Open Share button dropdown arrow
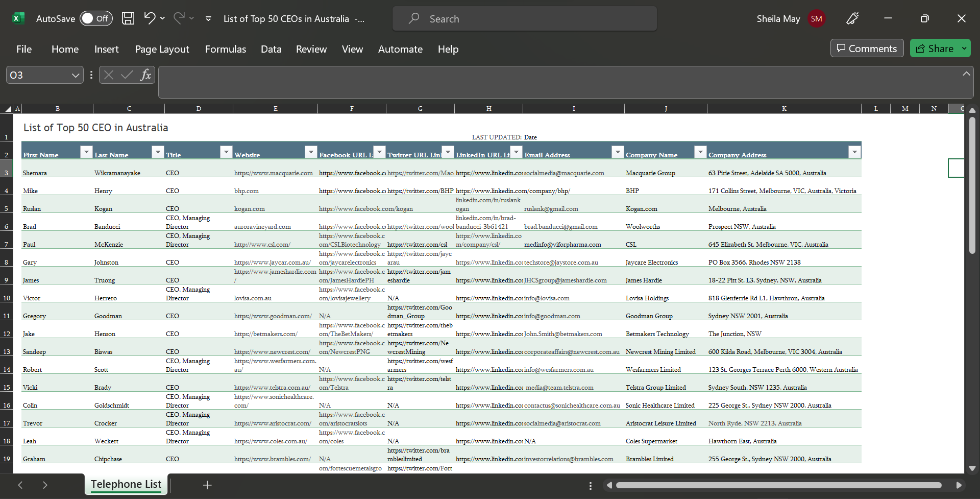This screenshot has height=499, width=980. (964, 49)
